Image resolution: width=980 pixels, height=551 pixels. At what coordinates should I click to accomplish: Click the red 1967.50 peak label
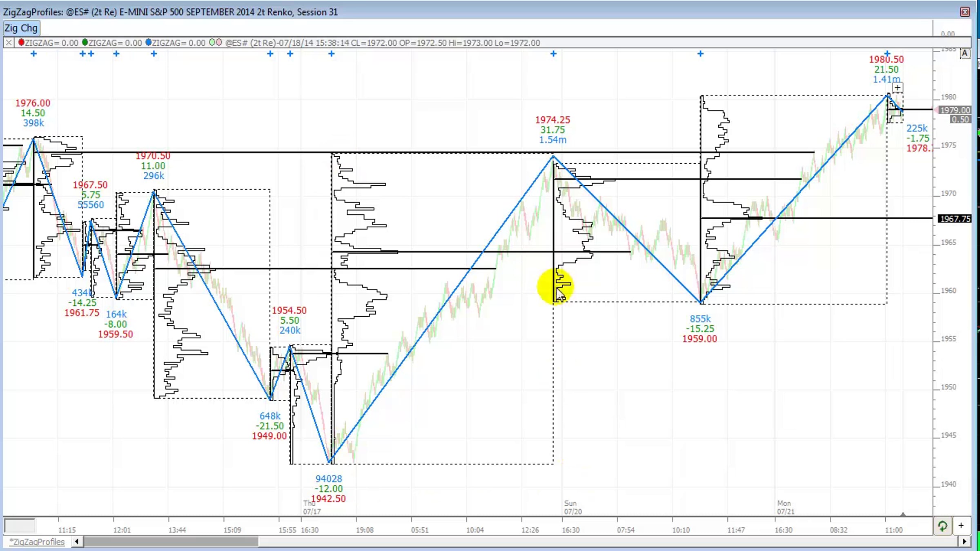point(90,185)
